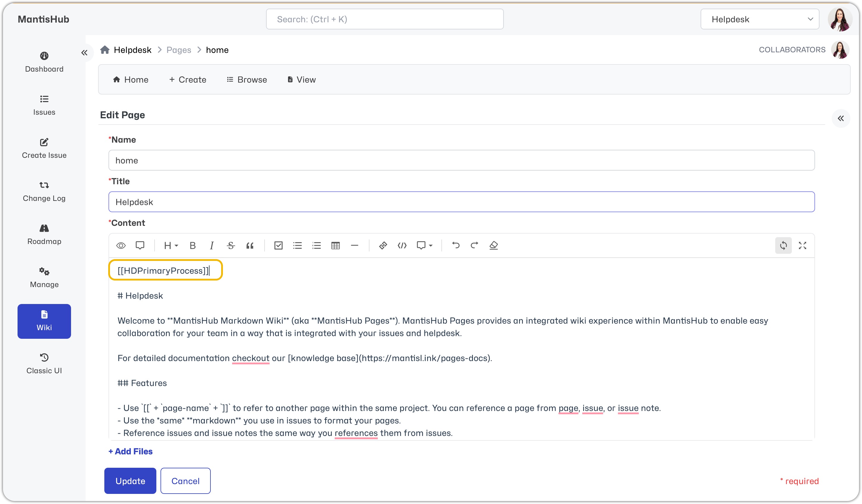Click the MantisHub logo text
This screenshot has width=862, height=504.
pos(43,19)
